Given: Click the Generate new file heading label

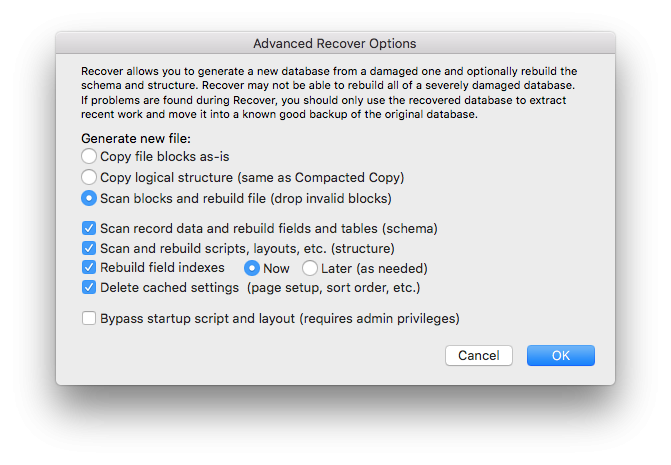Looking at the screenshot, I should tap(136, 139).
